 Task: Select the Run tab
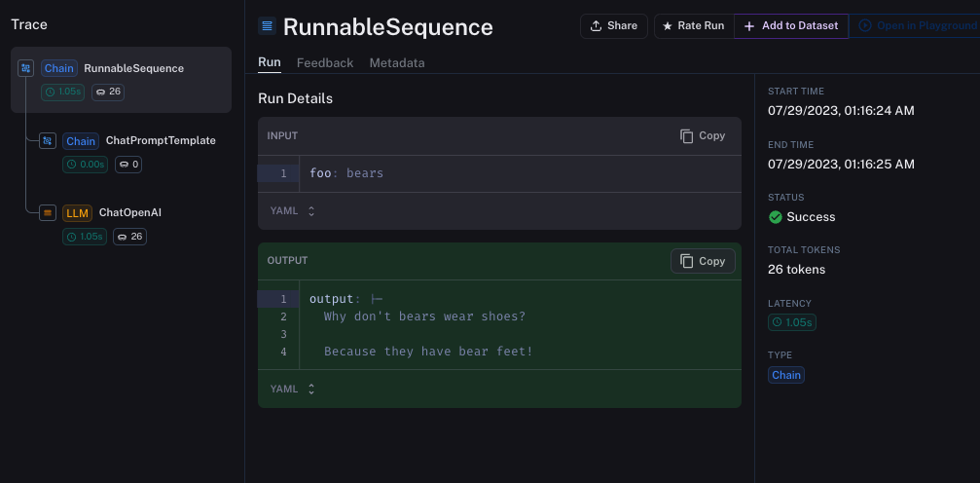pos(269,63)
